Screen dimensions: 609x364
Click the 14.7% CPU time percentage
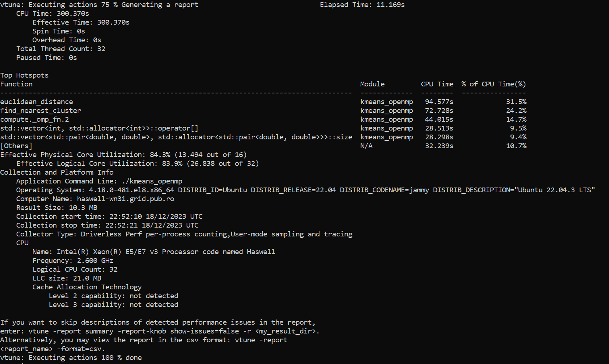[x=516, y=119]
